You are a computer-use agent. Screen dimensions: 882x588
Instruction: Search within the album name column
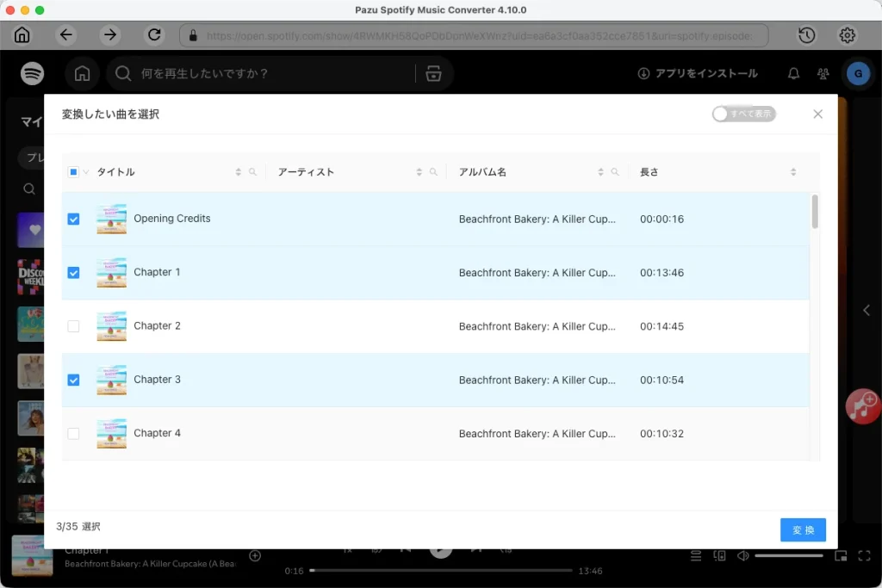(615, 172)
